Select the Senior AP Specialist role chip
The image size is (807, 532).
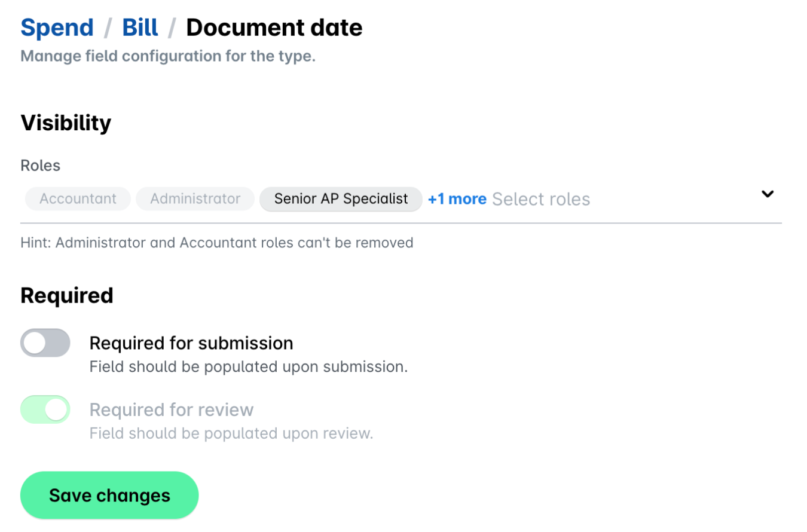tap(341, 199)
